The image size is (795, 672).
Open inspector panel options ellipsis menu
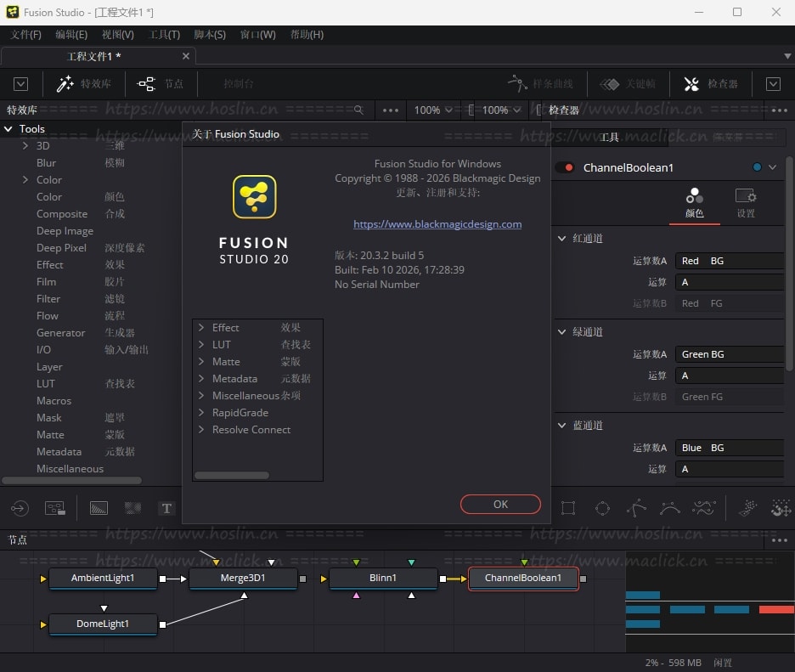(x=779, y=110)
